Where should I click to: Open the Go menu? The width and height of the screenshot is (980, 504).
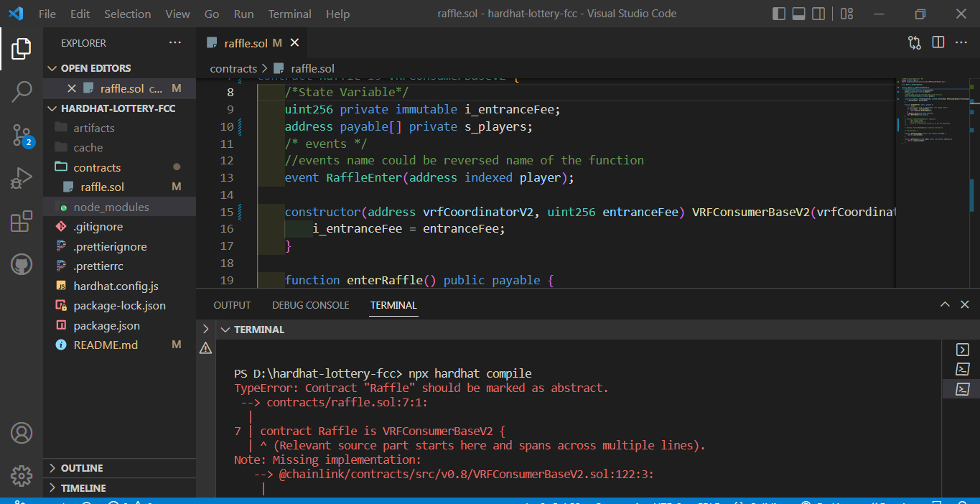pyautogui.click(x=212, y=14)
